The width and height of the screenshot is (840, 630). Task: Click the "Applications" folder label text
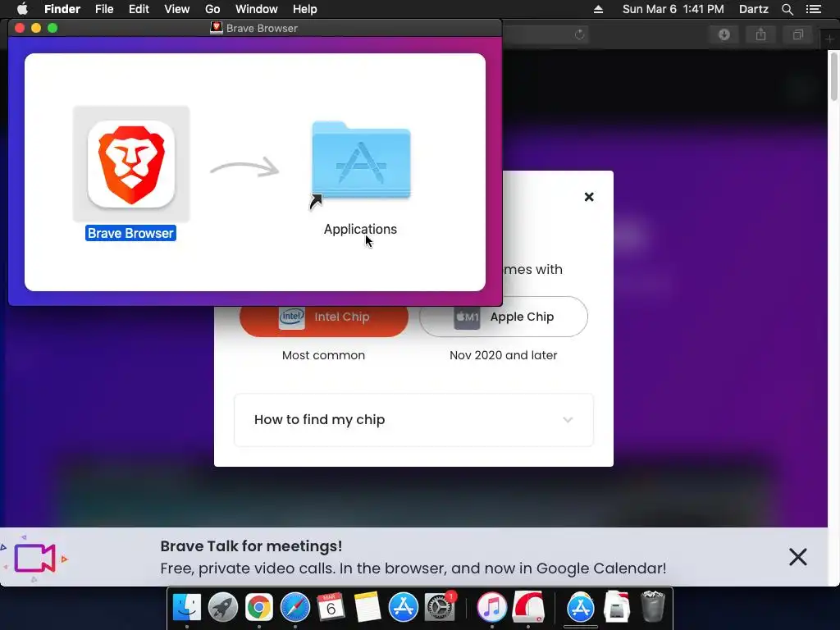[360, 230]
